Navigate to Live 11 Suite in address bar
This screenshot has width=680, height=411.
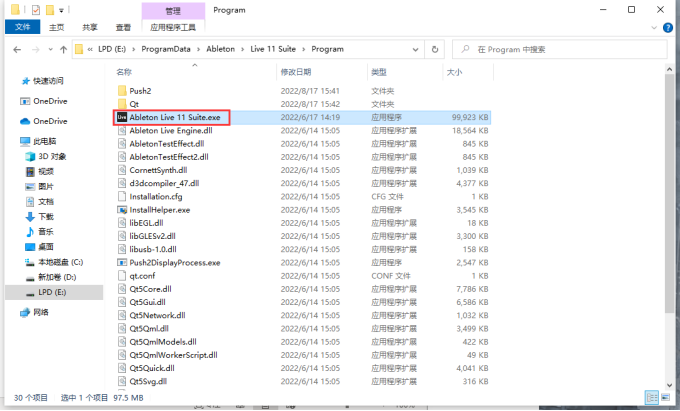(273, 49)
